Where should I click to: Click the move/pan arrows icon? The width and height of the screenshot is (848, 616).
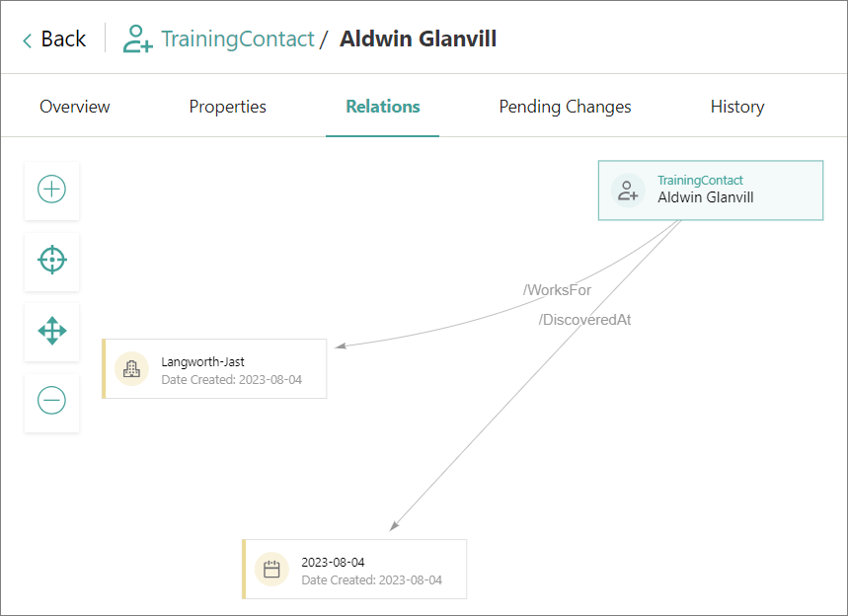(x=51, y=331)
